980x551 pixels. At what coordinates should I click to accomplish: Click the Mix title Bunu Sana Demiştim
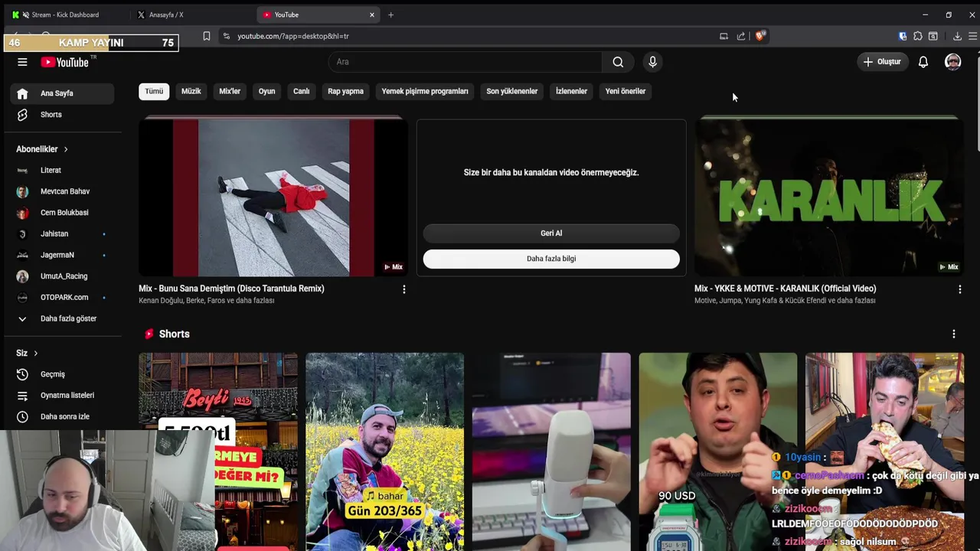coord(231,289)
